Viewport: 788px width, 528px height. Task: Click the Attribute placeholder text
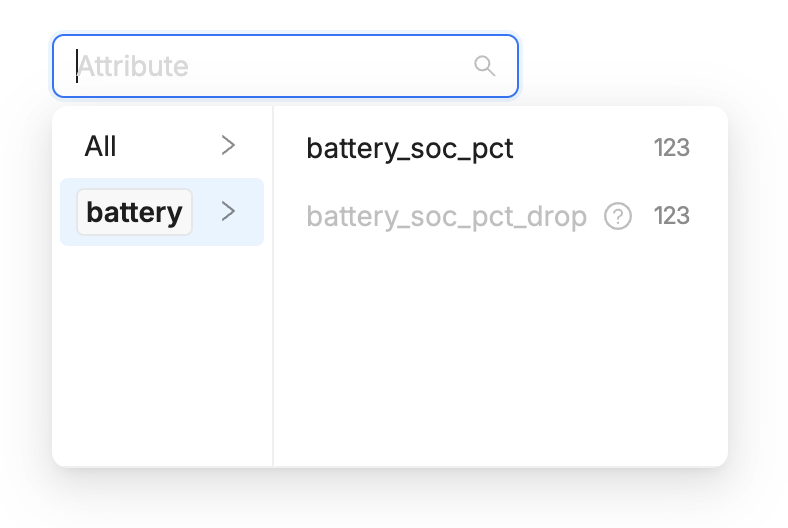pyautogui.click(x=133, y=66)
